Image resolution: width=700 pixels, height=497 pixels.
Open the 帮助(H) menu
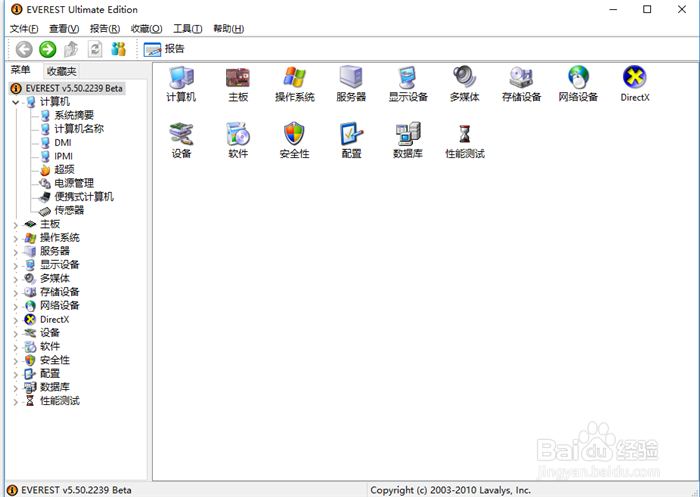click(x=229, y=29)
